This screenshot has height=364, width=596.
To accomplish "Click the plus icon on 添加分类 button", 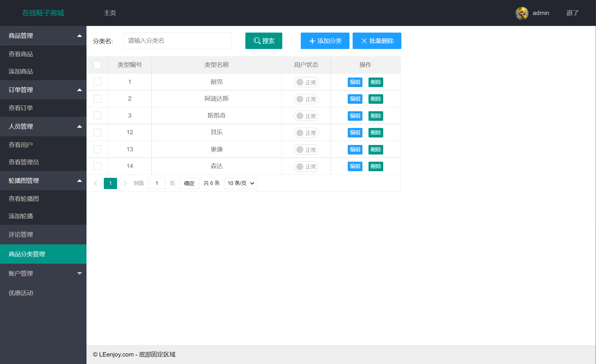I will [x=312, y=41].
